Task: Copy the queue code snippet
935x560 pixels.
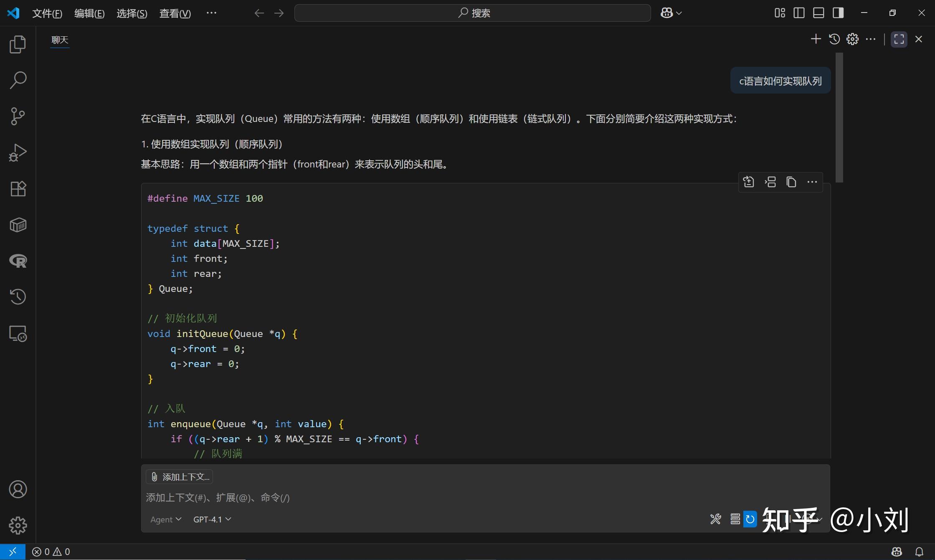Action: 791,182
